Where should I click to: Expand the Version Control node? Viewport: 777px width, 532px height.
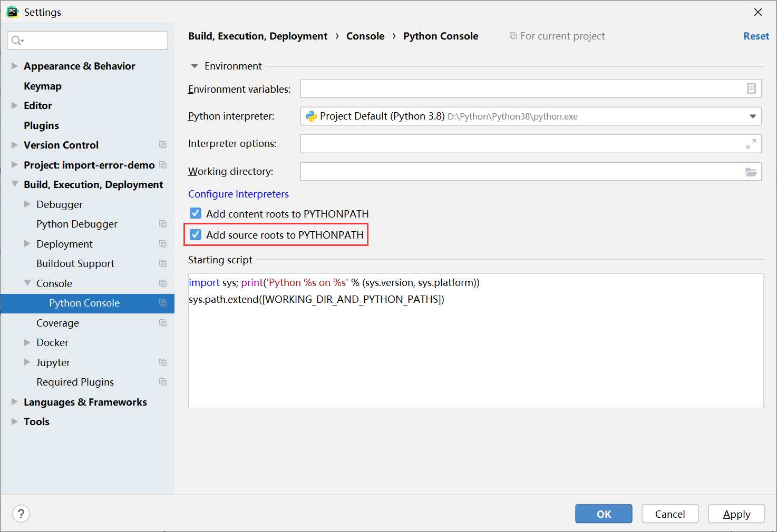click(x=15, y=145)
